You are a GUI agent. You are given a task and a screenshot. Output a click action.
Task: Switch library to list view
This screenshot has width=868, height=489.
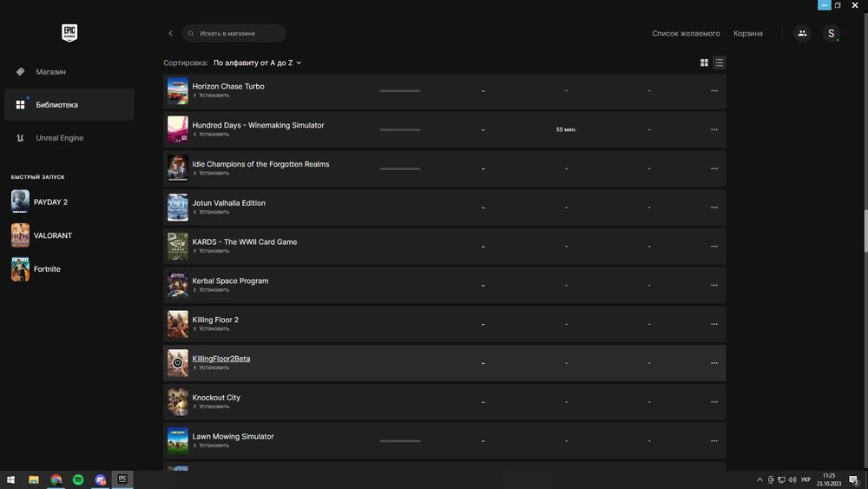click(719, 63)
